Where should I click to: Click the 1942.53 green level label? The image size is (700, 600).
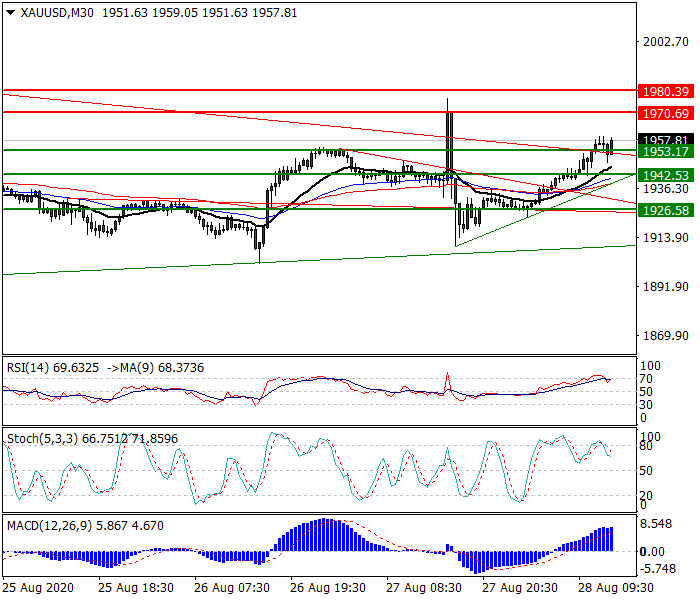coord(666,175)
